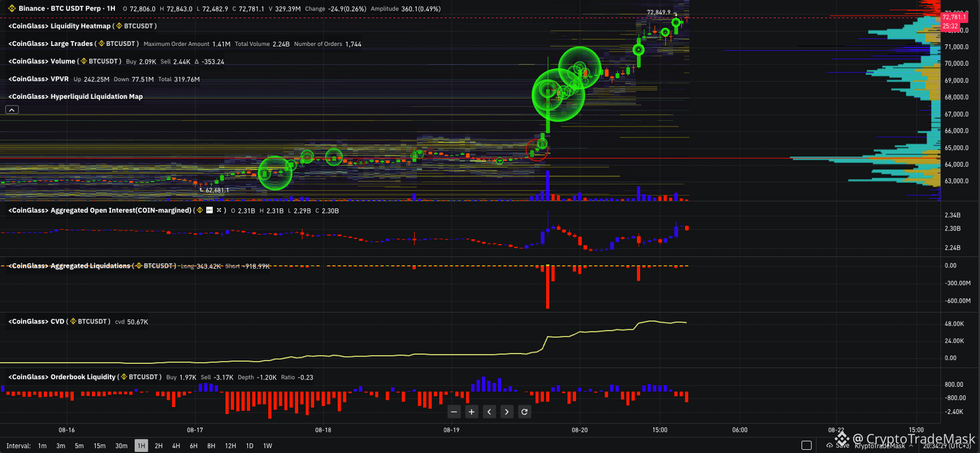The image size is (980, 453).
Task: Click the 64,000.0 price axis label
Action: click(956, 165)
